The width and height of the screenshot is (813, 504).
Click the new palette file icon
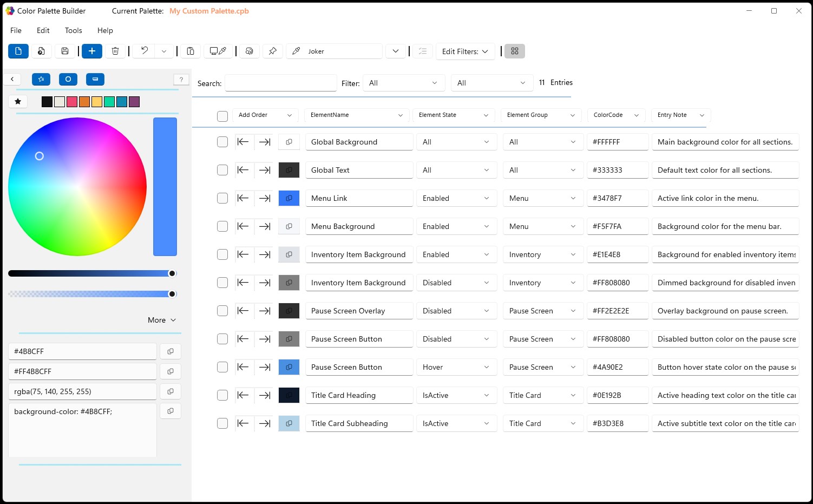pos(18,51)
